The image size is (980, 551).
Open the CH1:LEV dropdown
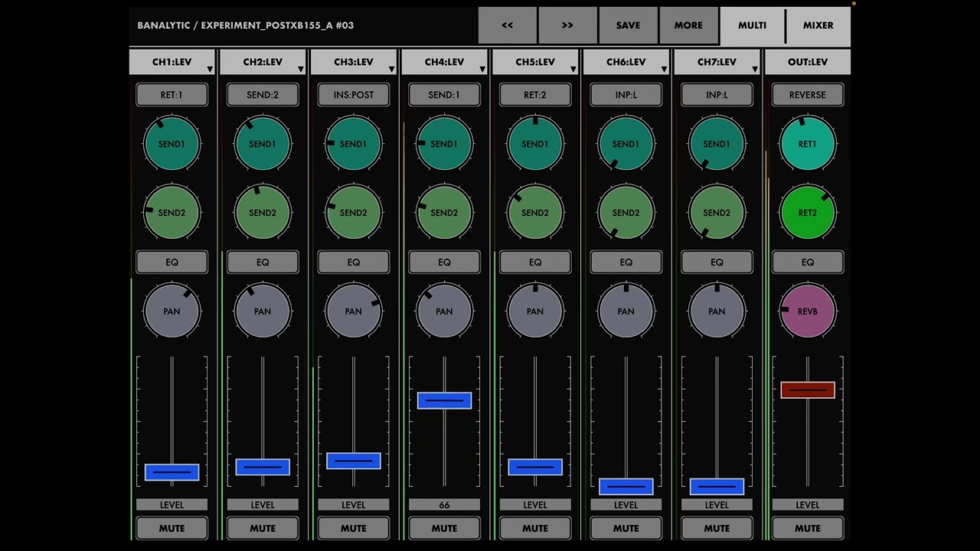[x=171, y=62]
